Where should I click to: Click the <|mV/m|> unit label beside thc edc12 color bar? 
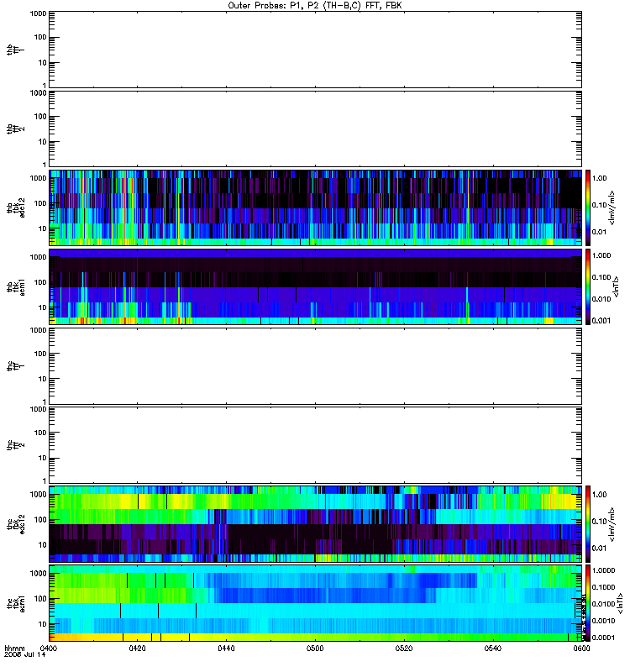coord(612,524)
